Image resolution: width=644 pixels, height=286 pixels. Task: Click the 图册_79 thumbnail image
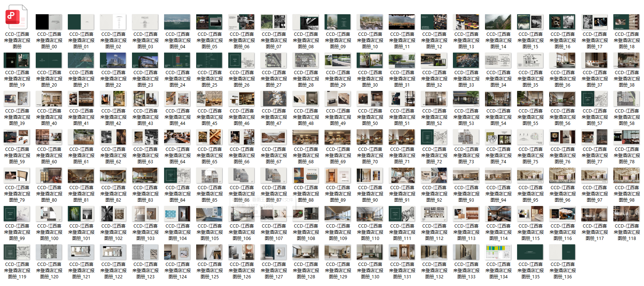[17, 175]
